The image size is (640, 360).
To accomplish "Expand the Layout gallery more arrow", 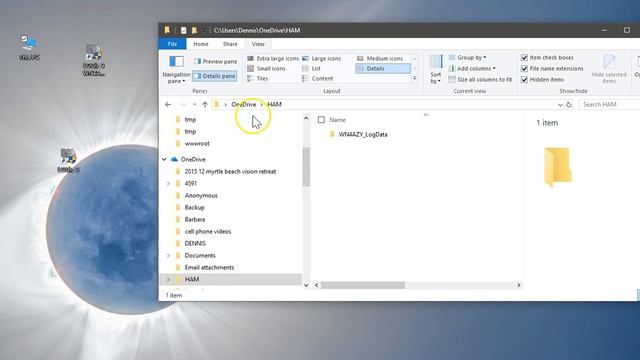I will click(415, 78).
